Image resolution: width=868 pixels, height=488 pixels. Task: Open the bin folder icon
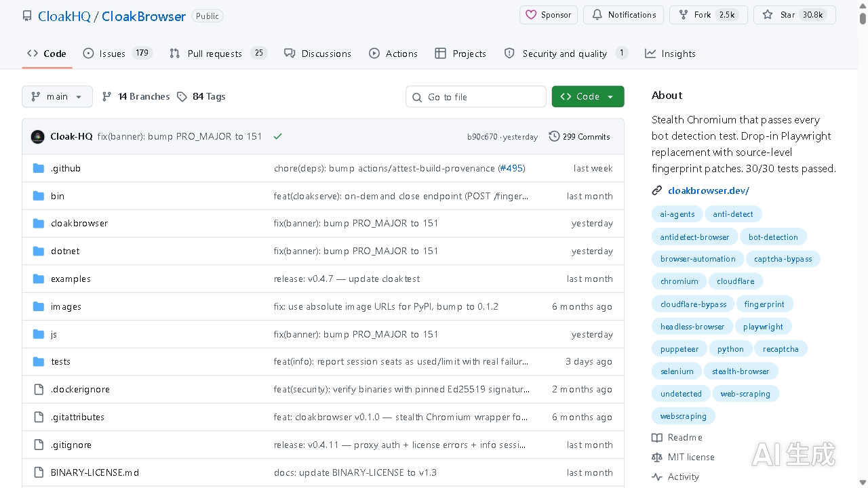tap(39, 196)
